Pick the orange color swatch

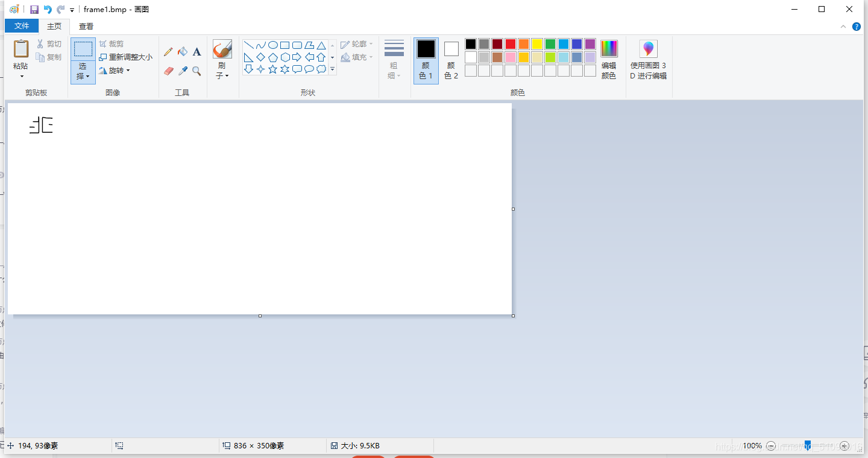tap(524, 44)
